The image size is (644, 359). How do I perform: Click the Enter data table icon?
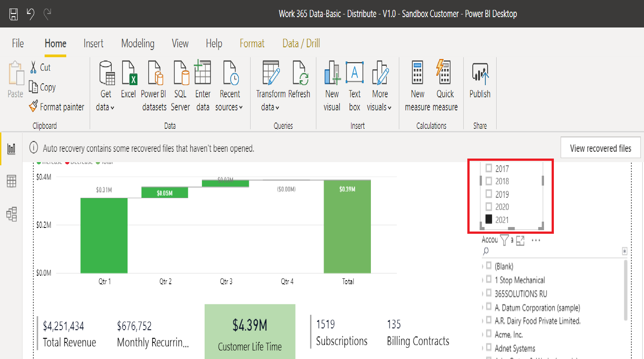pos(203,73)
